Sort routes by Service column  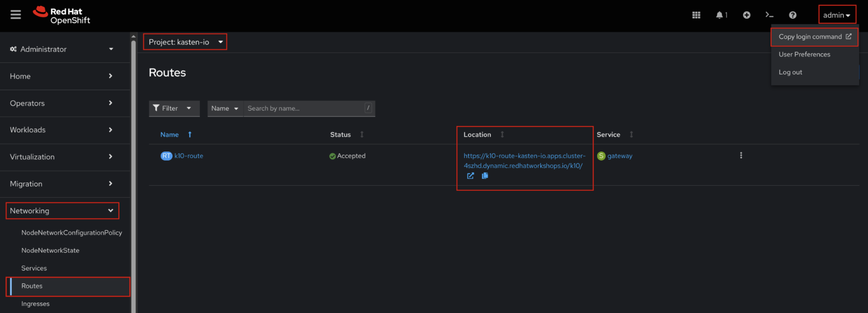pos(609,135)
